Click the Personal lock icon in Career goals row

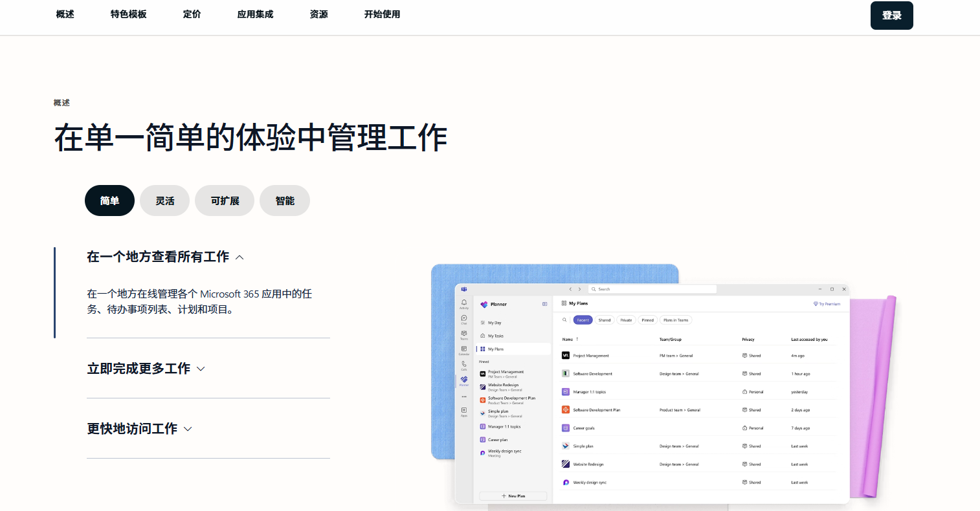(x=745, y=428)
